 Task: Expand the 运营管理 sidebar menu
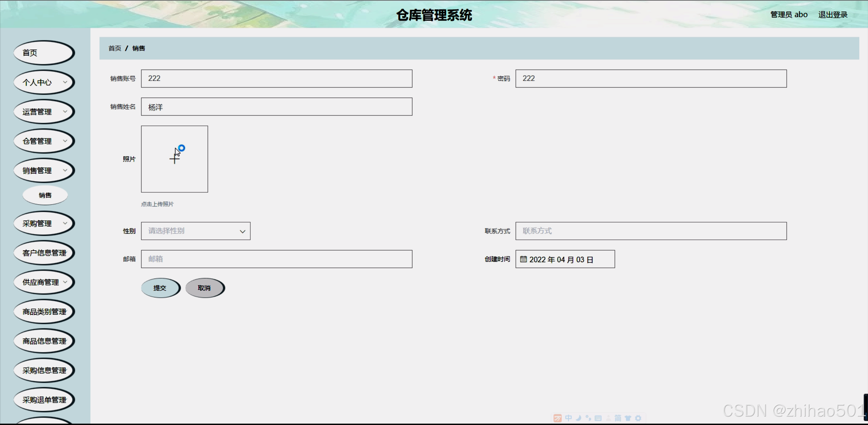[x=44, y=112]
